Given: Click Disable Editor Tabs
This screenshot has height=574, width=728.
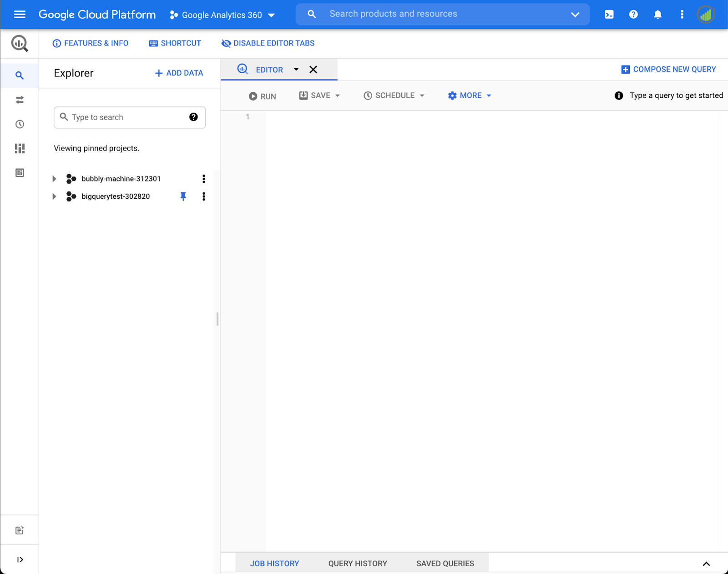Looking at the screenshot, I should (x=268, y=43).
